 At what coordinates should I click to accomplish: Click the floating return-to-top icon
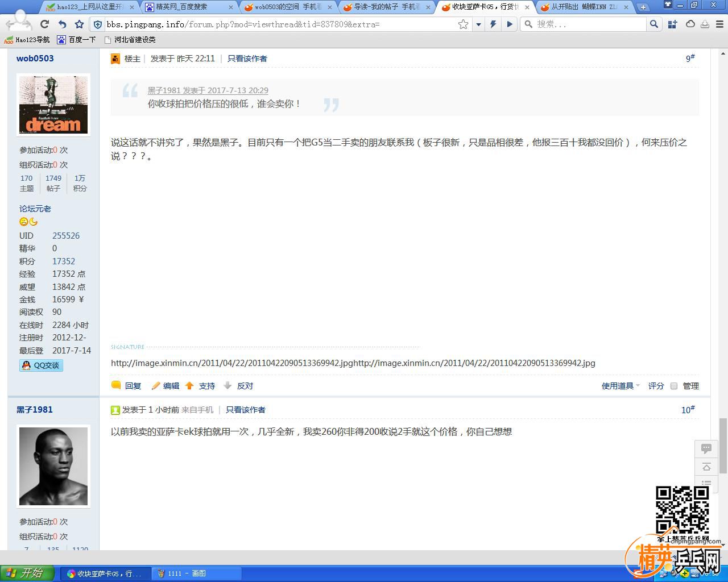point(706,467)
